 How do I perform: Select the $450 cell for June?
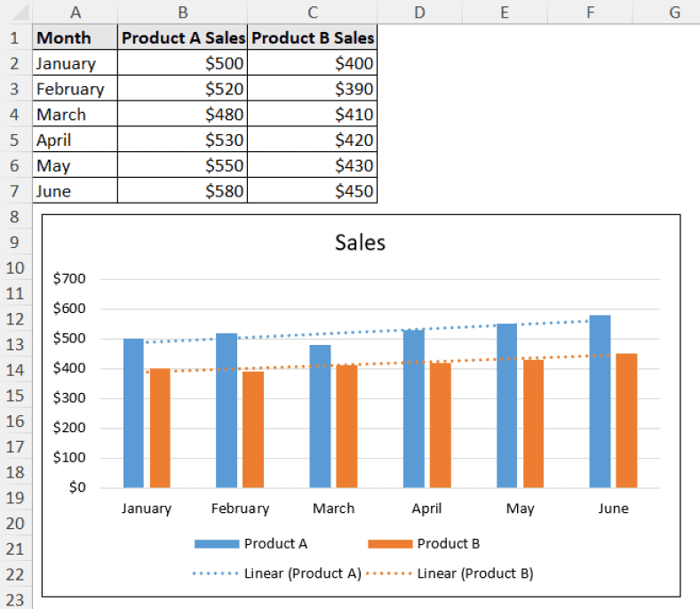312,191
